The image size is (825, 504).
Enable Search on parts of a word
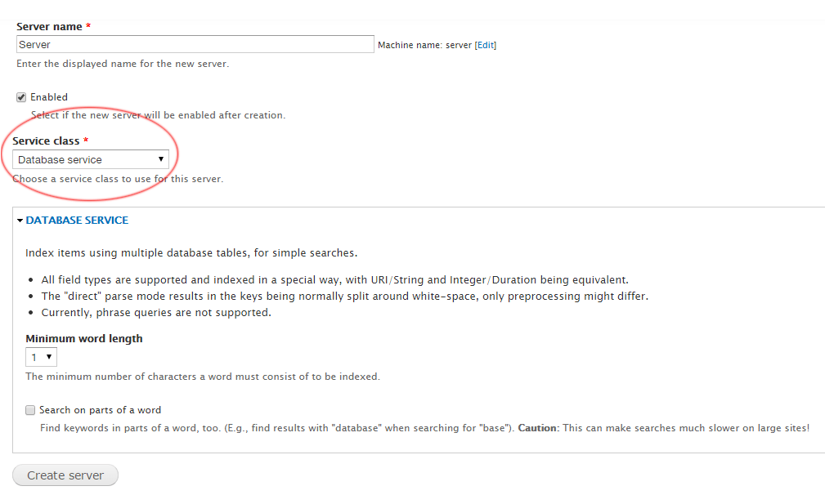click(x=30, y=410)
